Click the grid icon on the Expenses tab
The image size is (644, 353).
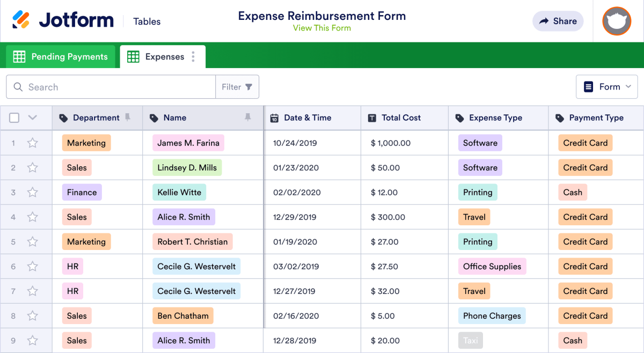[133, 56]
